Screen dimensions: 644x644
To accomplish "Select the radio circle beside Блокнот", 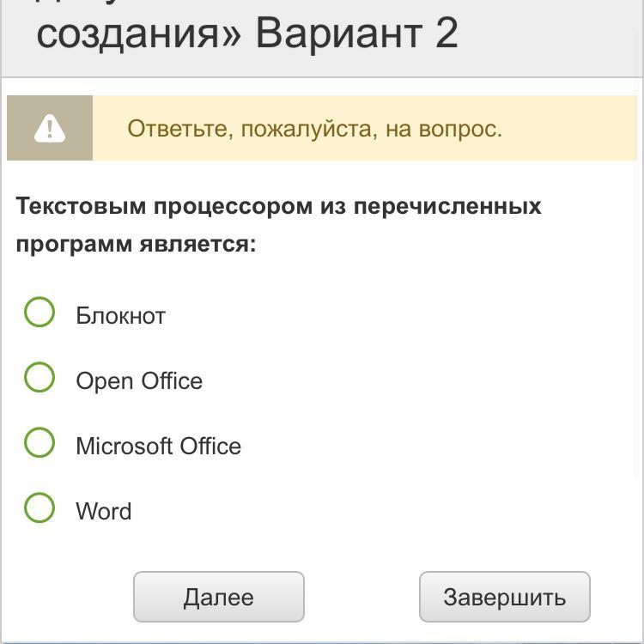I will click(39, 313).
